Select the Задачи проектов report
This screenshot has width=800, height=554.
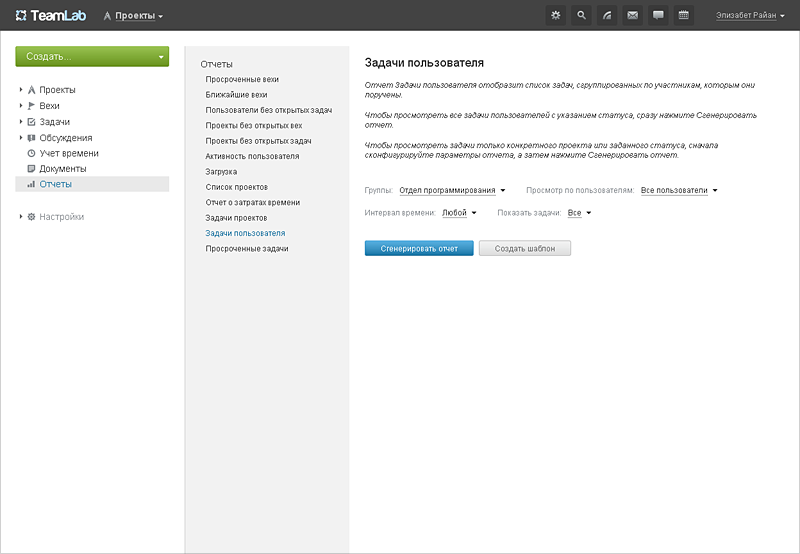tap(236, 218)
